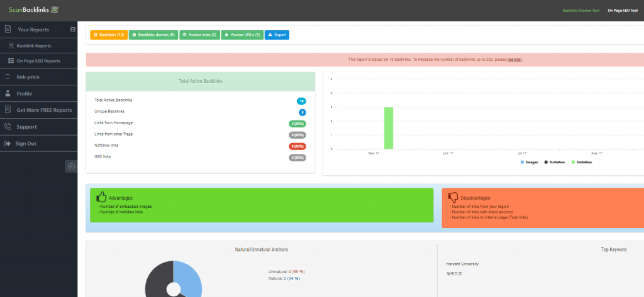The image size is (644, 297).
Task: Open On Page SEO Reports
Action: click(38, 61)
